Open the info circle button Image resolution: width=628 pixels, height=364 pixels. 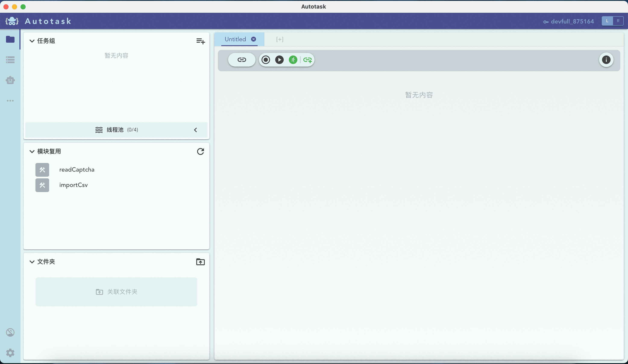[x=606, y=60]
